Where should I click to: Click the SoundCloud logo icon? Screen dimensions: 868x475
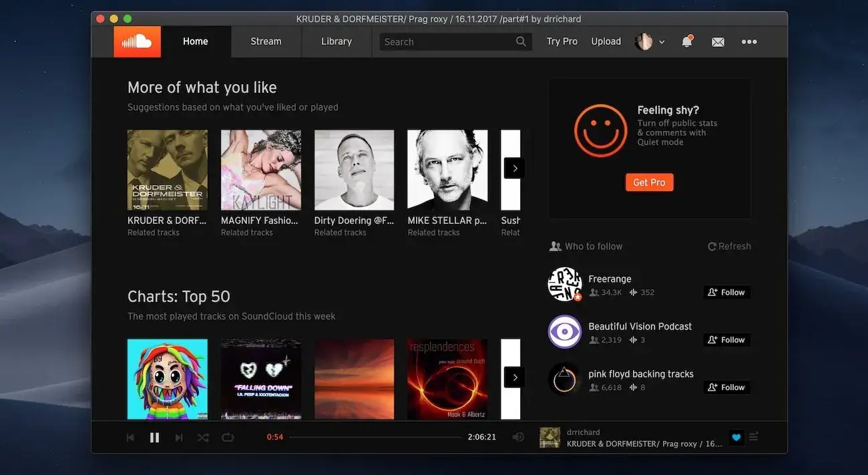(137, 41)
